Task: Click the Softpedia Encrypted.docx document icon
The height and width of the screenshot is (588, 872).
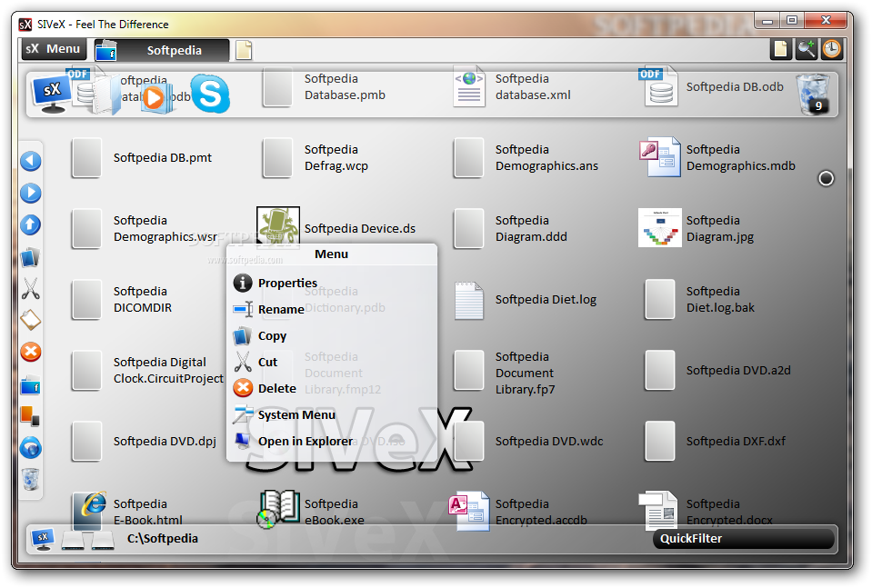Action: click(658, 511)
